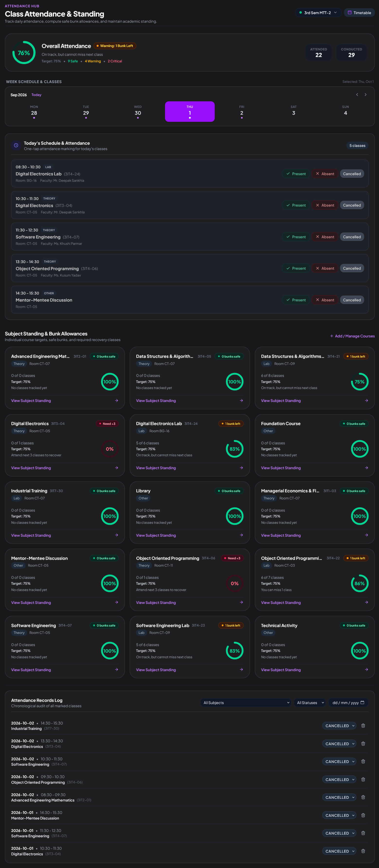
Task: Select Friday 2 in week calendar
Action: tap(242, 112)
